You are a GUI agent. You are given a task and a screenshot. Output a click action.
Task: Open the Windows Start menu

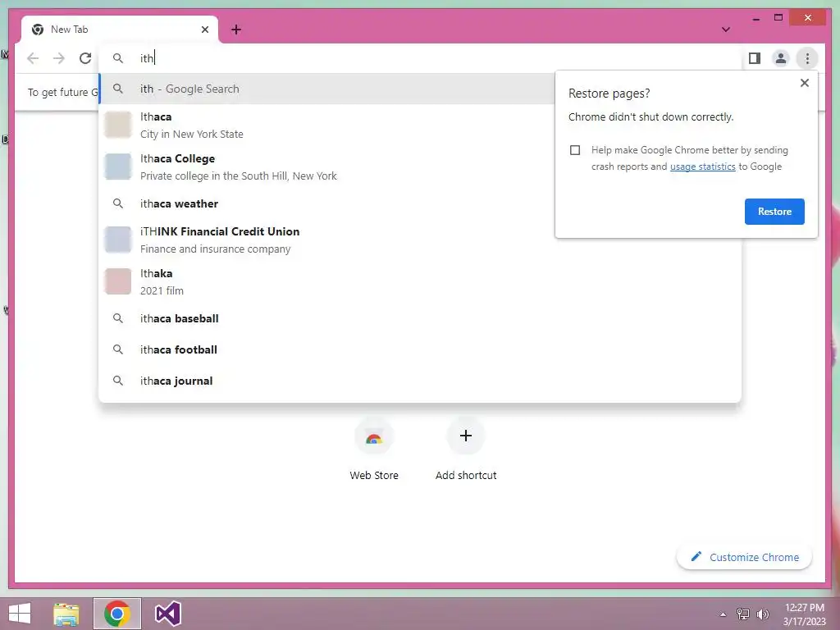pos(20,614)
